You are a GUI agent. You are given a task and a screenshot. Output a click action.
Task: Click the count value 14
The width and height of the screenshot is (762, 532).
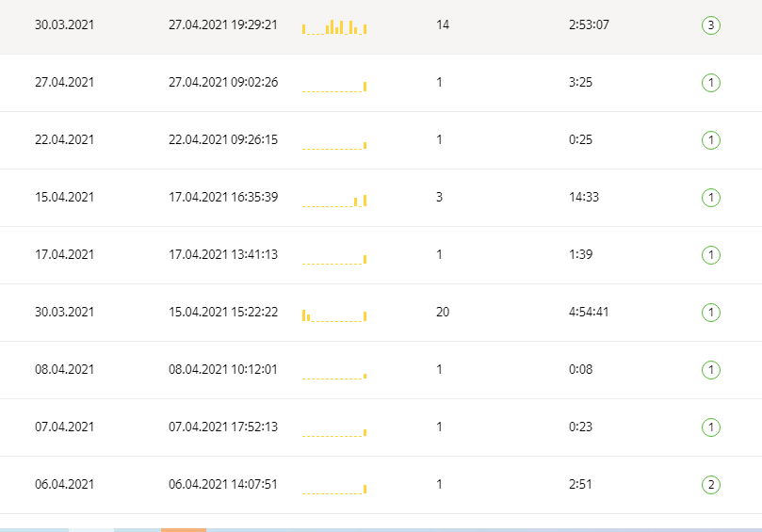[443, 24]
